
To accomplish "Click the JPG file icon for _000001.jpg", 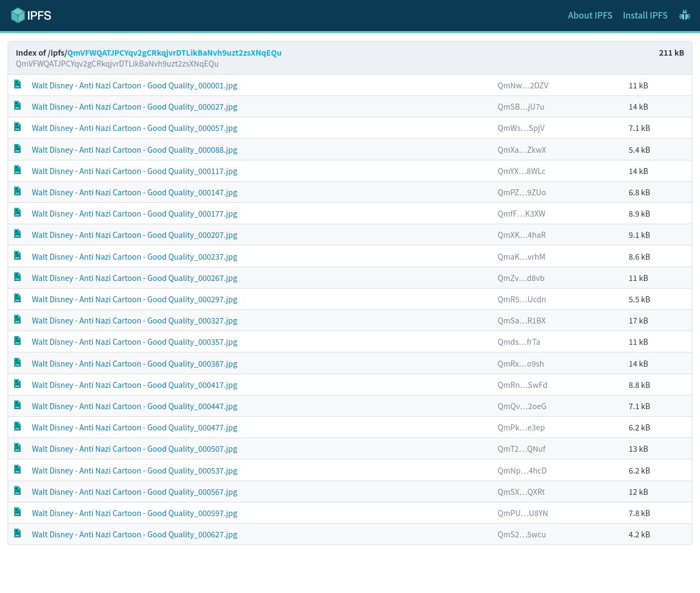I will tap(17, 85).
